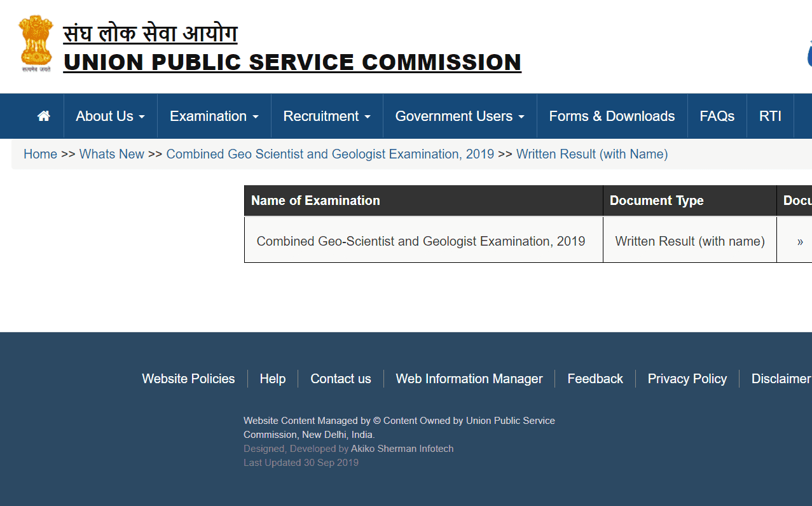Click the Hindi title संघ लोक सेवा आयोग
The image size is (812, 506).
(x=150, y=32)
